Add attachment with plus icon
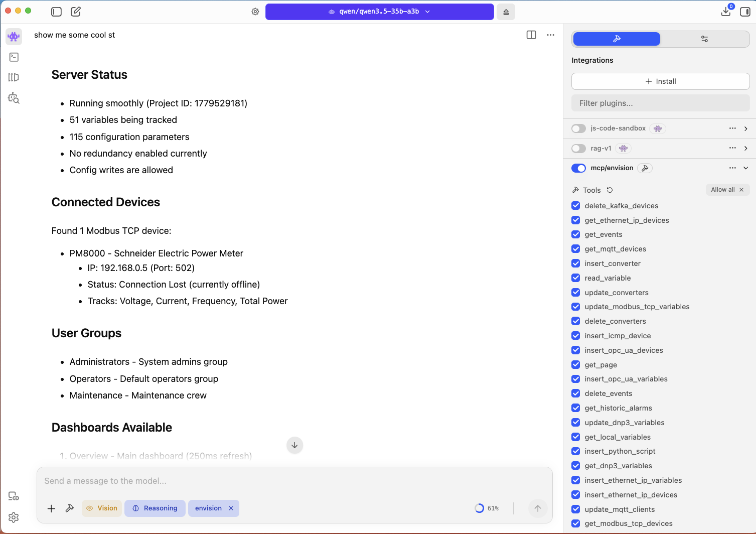This screenshot has width=756, height=534. tap(51, 508)
